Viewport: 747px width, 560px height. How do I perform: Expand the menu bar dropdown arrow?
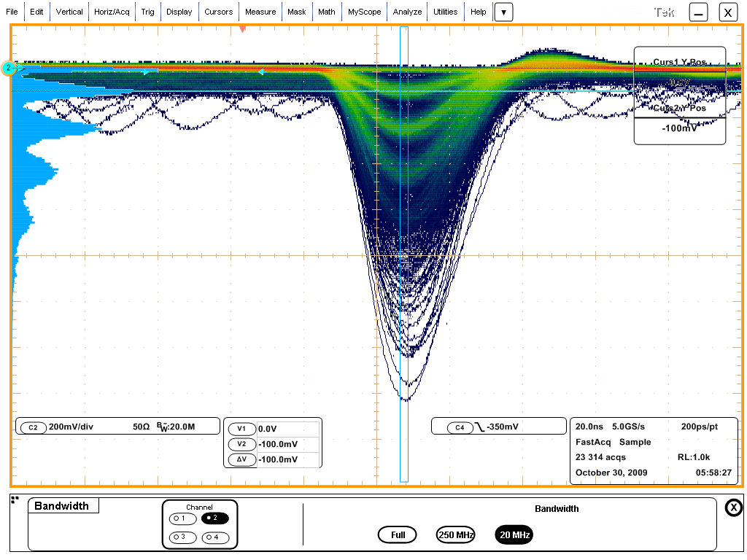click(503, 12)
